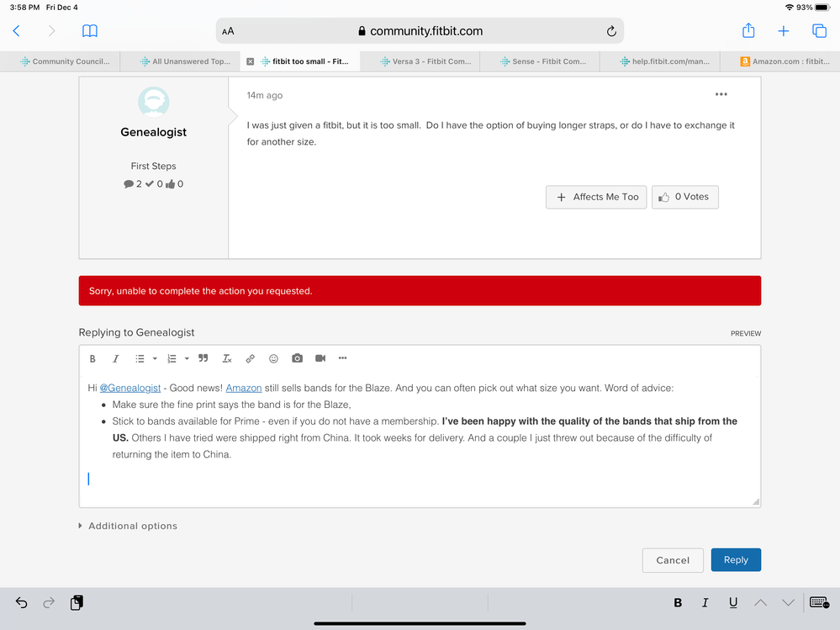Toggle italic on keyboard shortcut bar

coord(705,603)
